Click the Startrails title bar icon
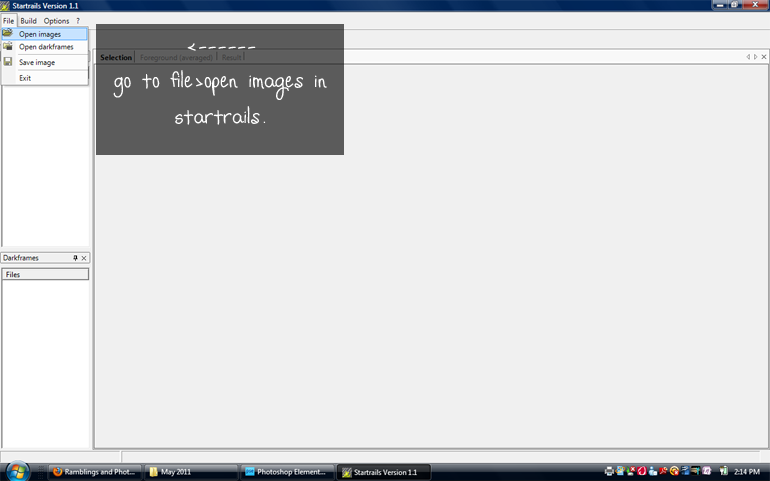This screenshot has width=770, height=481. coord(5,6)
